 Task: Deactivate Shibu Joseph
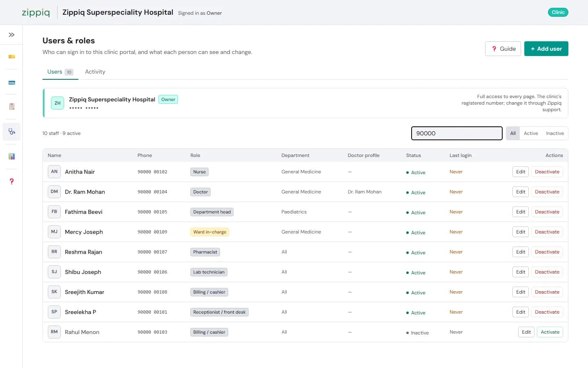coord(547,272)
